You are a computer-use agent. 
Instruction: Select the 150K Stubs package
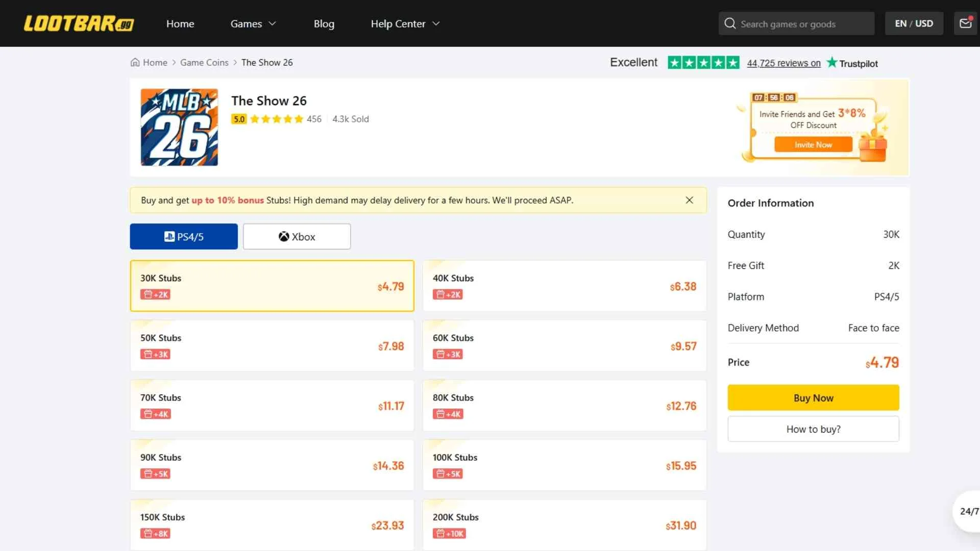click(272, 524)
